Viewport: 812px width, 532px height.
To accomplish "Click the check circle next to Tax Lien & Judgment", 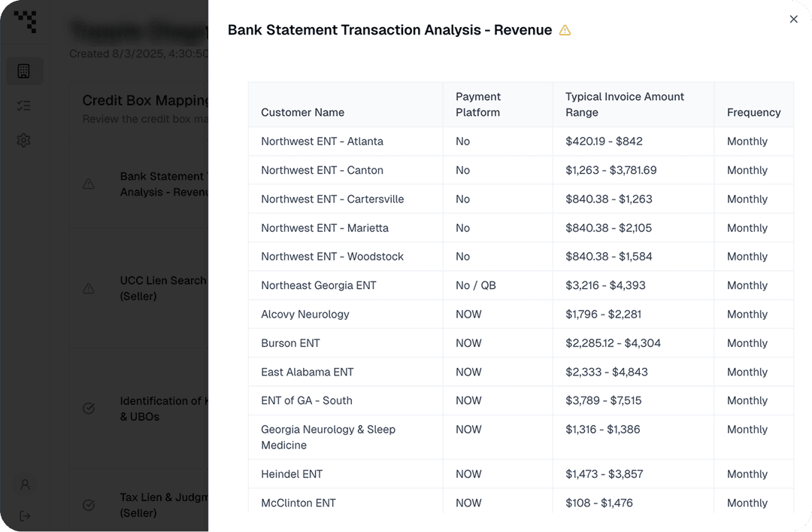I will pos(89,505).
